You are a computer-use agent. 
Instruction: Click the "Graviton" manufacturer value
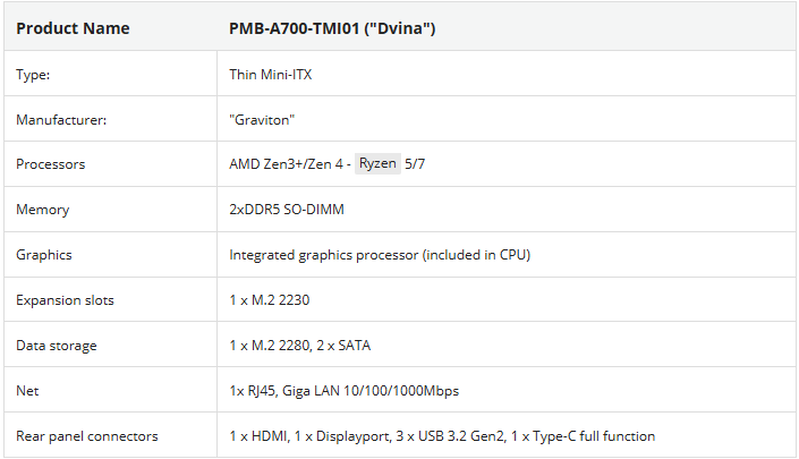click(x=261, y=119)
